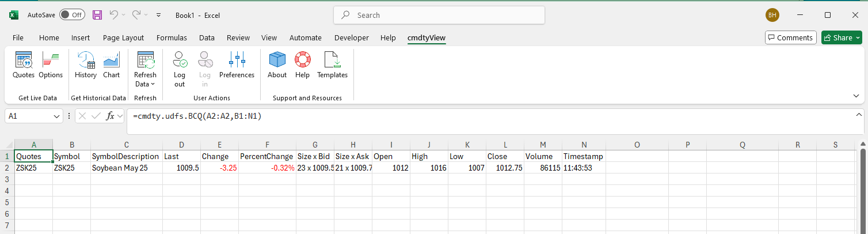Select the Volume value 86115

pyautogui.click(x=543, y=168)
